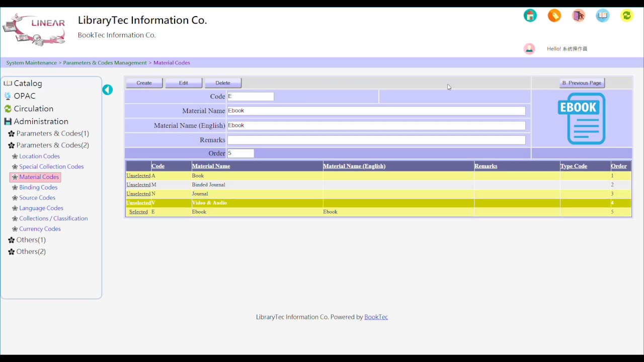The image size is (644, 362).
Task: Go back with B. Previous Page button
Action: point(582,83)
